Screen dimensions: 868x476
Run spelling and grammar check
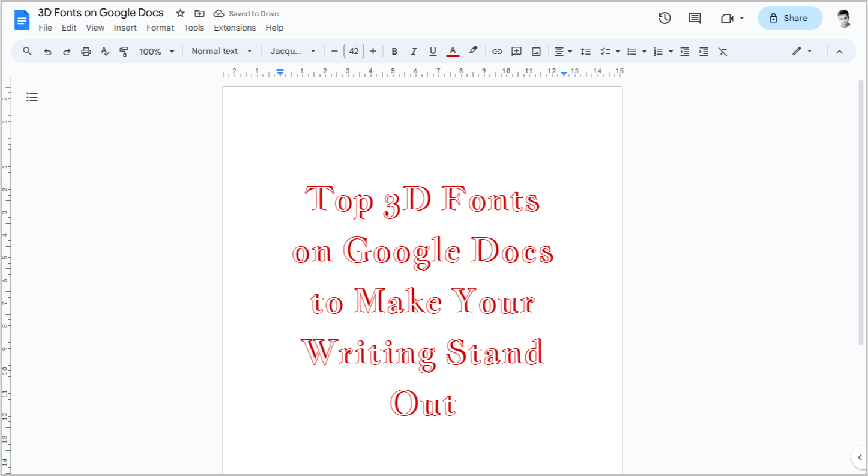tap(105, 52)
